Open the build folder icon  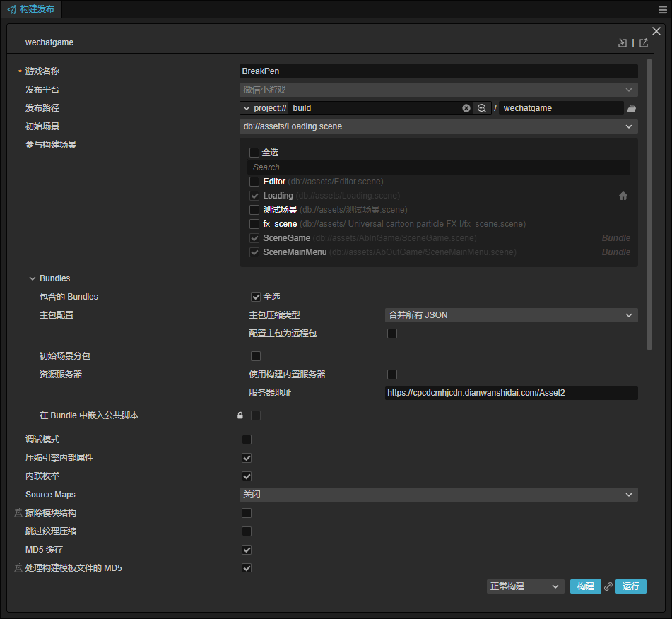[631, 108]
